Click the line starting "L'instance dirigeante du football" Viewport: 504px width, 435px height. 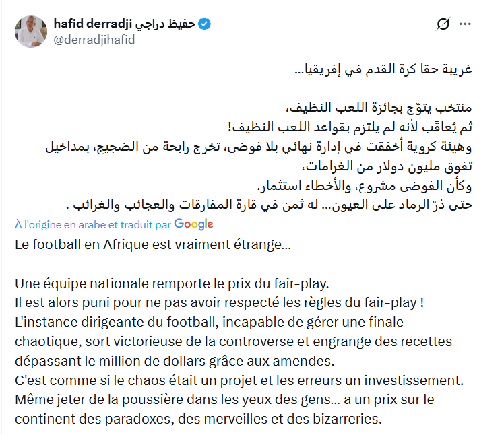coord(222,315)
